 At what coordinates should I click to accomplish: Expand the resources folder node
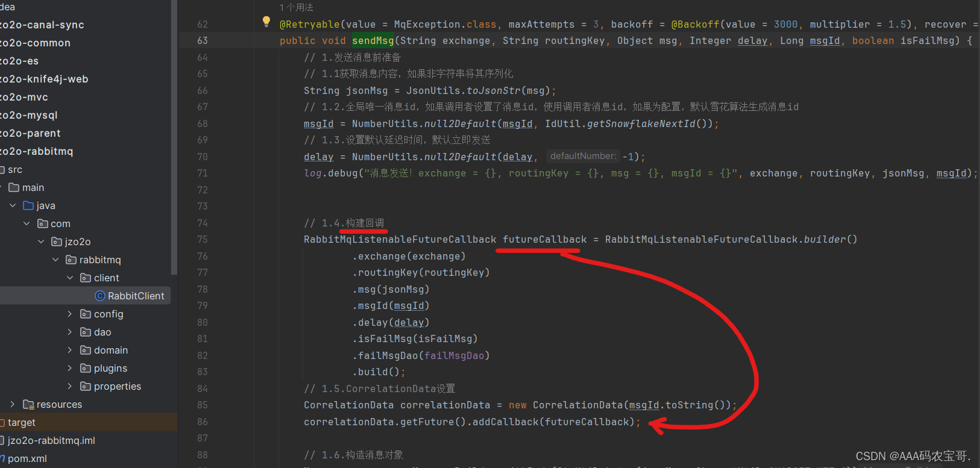13,404
